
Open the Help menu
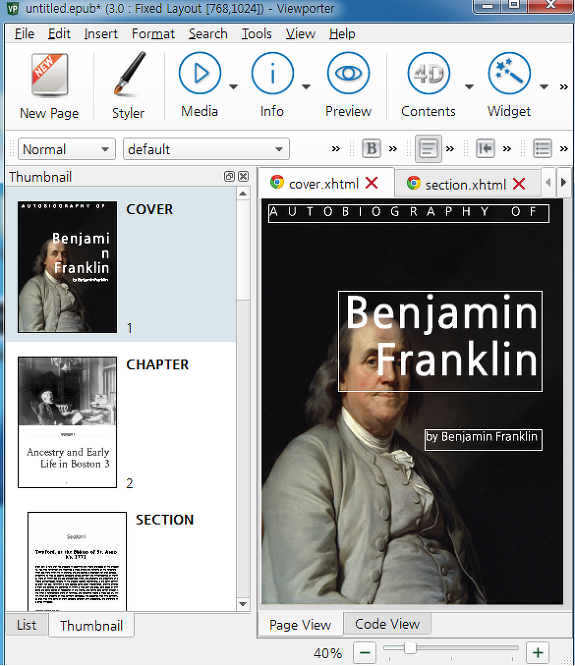[x=342, y=34]
